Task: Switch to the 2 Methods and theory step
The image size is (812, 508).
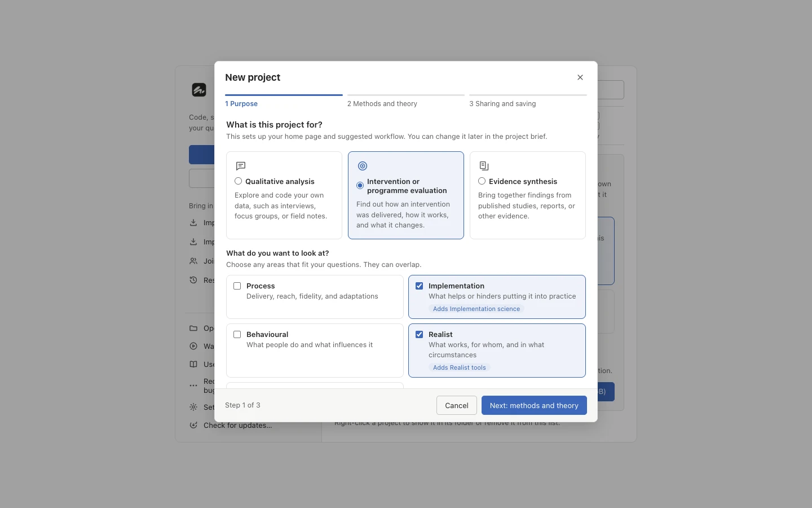Action: pyautogui.click(x=406, y=102)
